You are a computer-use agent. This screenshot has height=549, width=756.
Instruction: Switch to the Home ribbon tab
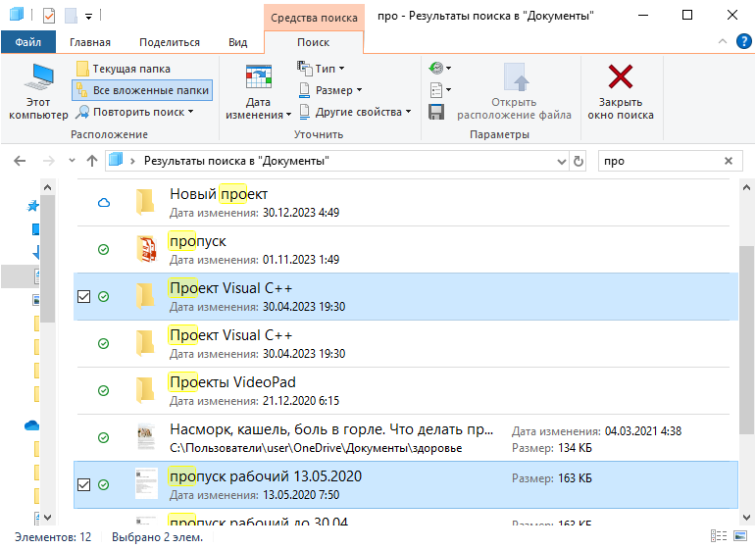(90, 42)
